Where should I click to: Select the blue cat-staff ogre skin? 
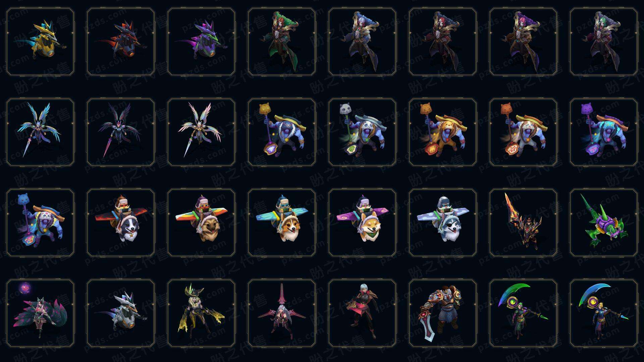pyautogui.click(x=40, y=223)
